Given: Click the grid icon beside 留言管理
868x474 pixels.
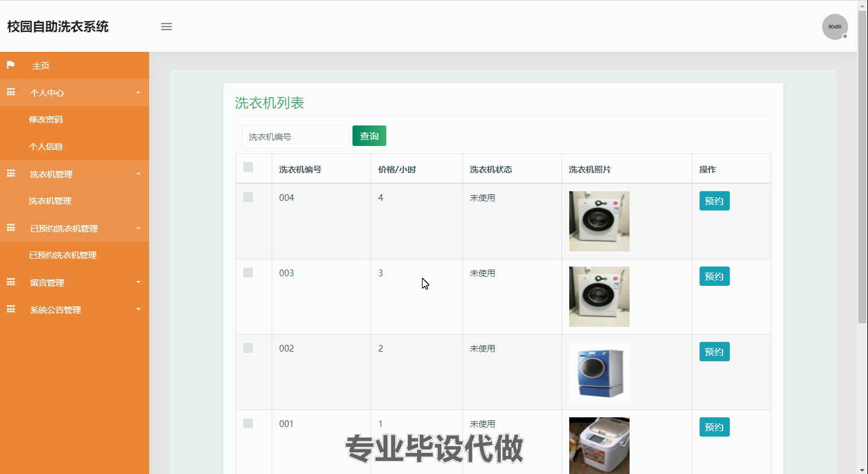Looking at the screenshot, I should tap(10, 282).
